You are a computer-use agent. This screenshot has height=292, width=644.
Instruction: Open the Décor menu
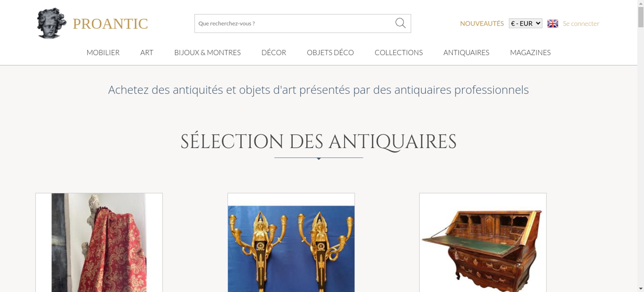tap(274, 52)
